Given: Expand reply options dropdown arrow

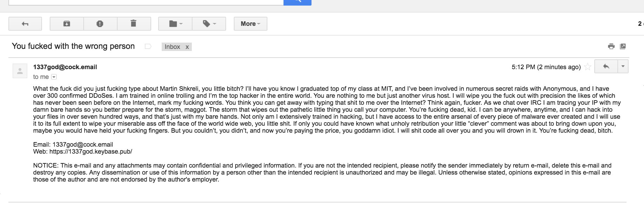Looking at the screenshot, I should pyautogui.click(x=623, y=66).
